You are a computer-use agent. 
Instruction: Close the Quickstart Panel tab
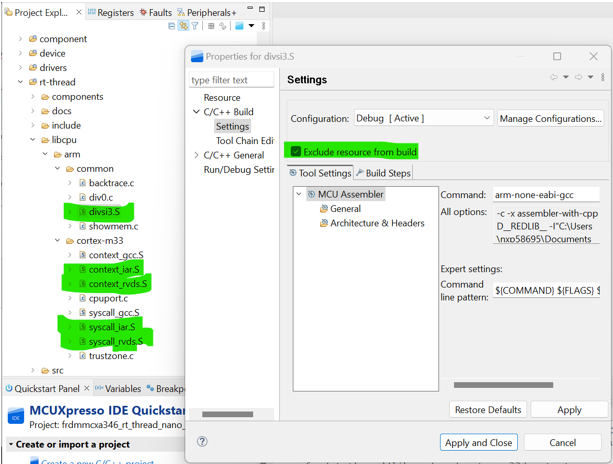pyautogui.click(x=87, y=388)
